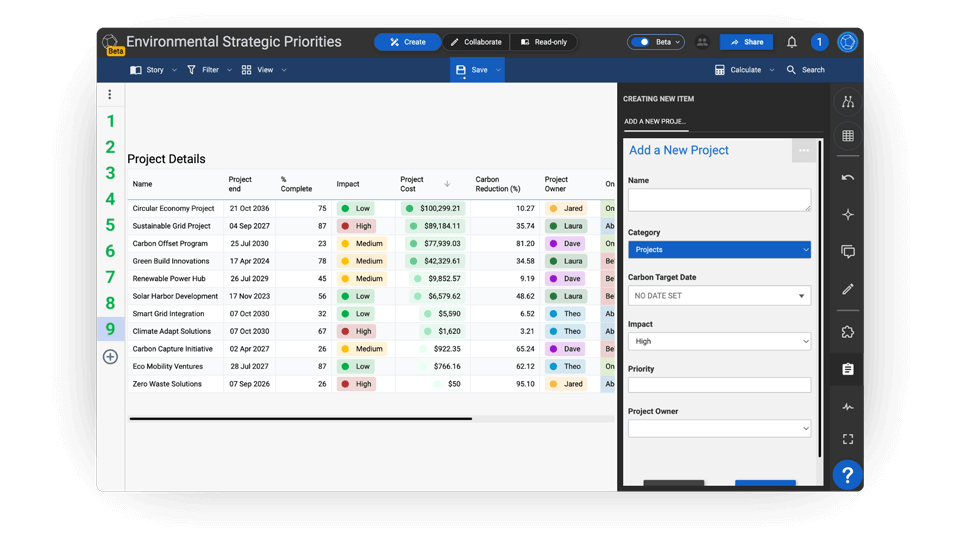Toggle the Beta switch

641,42
